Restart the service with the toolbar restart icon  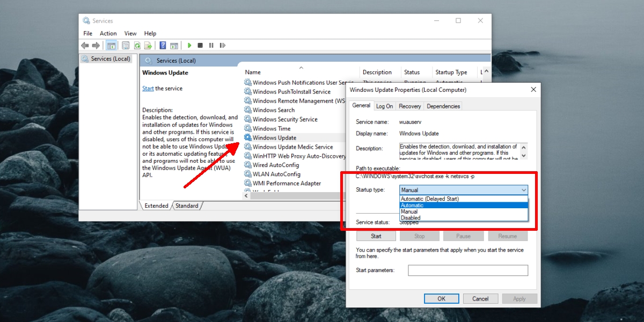tap(222, 46)
